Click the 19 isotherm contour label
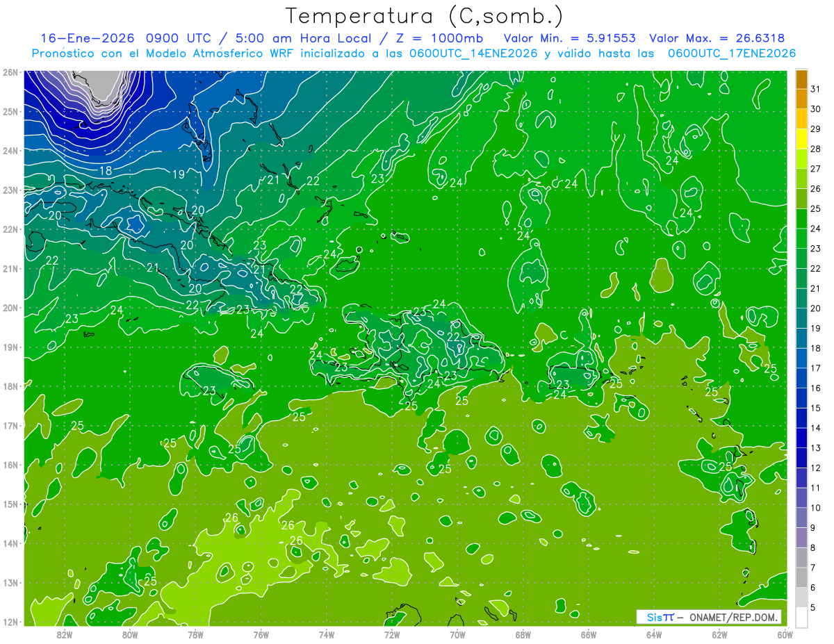The height and width of the screenshot is (644, 834). (x=179, y=174)
